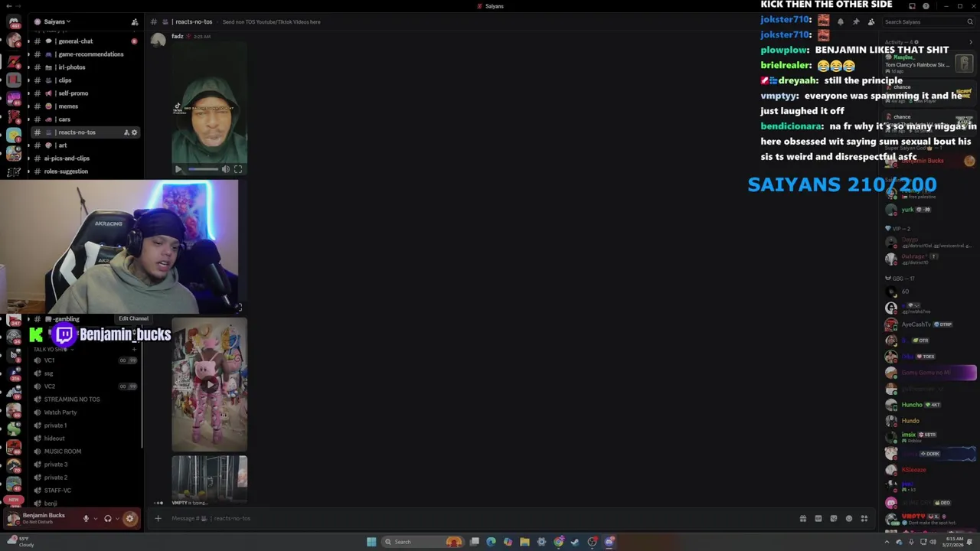The height and width of the screenshot is (551, 980).
Task: Add a channel to TALK YO SHIT category
Action: point(134,349)
